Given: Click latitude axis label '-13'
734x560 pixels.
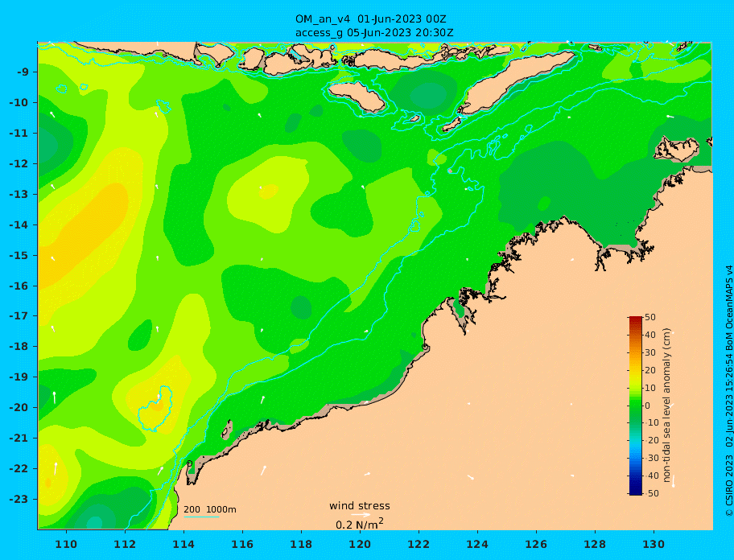Looking at the screenshot, I should tap(19, 194).
